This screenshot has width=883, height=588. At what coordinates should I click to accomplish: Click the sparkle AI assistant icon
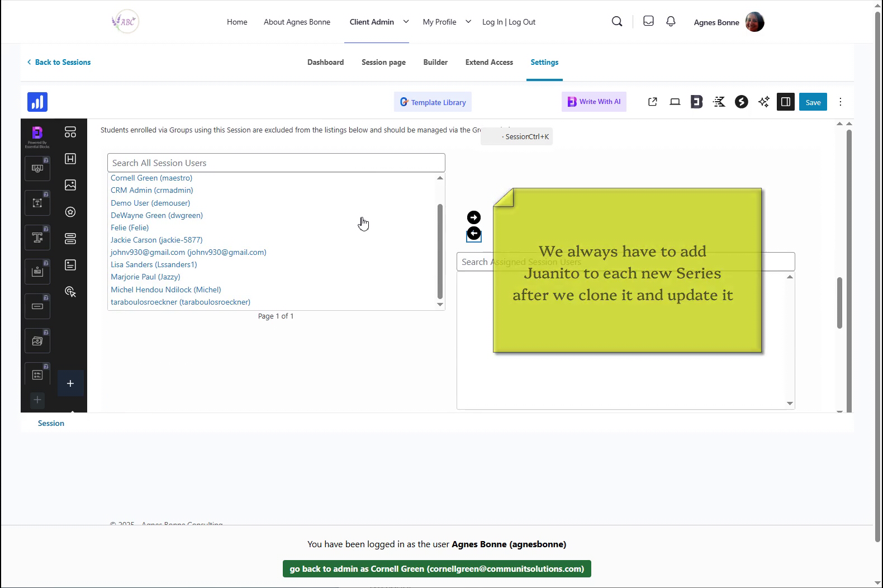763,102
